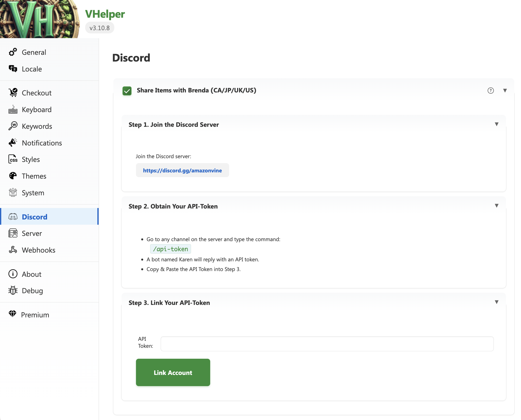The image size is (521, 420).
Task: Open the discord.gg/amazonvine link
Action: [x=183, y=170]
